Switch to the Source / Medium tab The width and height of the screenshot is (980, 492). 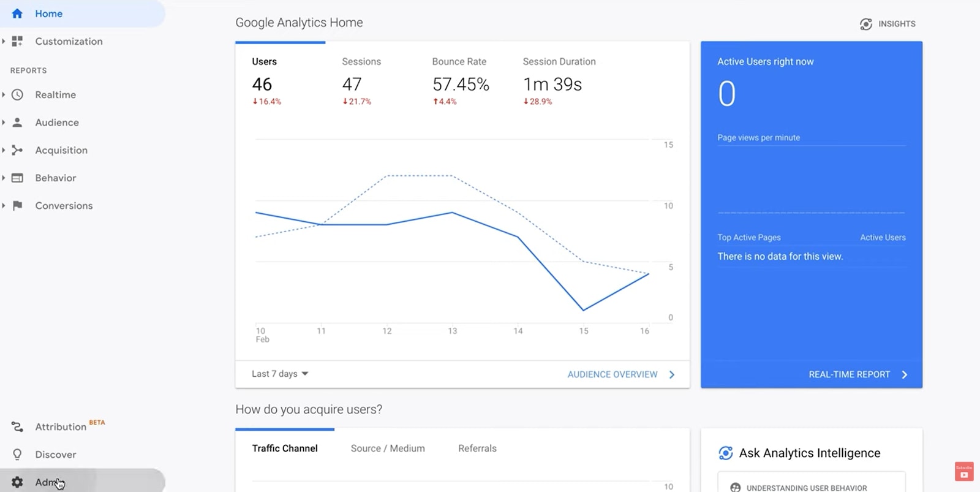pyautogui.click(x=388, y=448)
